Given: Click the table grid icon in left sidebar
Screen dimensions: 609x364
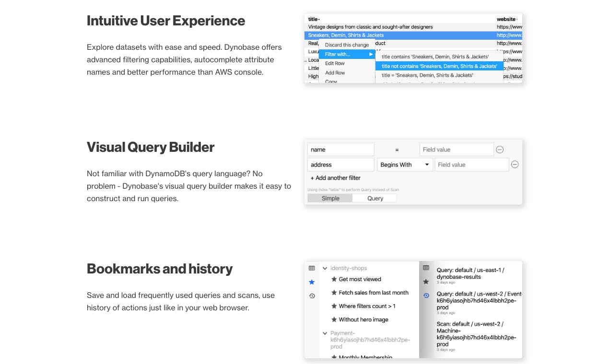Looking at the screenshot, I should click(312, 268).
